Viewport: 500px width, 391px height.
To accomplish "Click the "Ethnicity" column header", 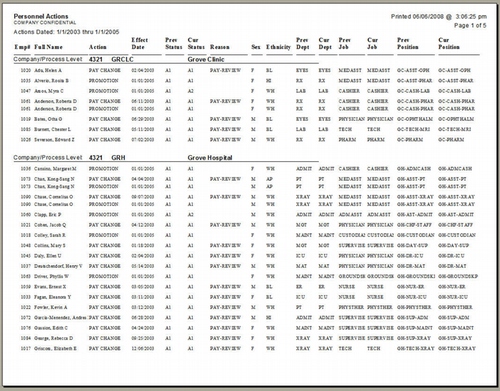I will [x=278, y=47].
